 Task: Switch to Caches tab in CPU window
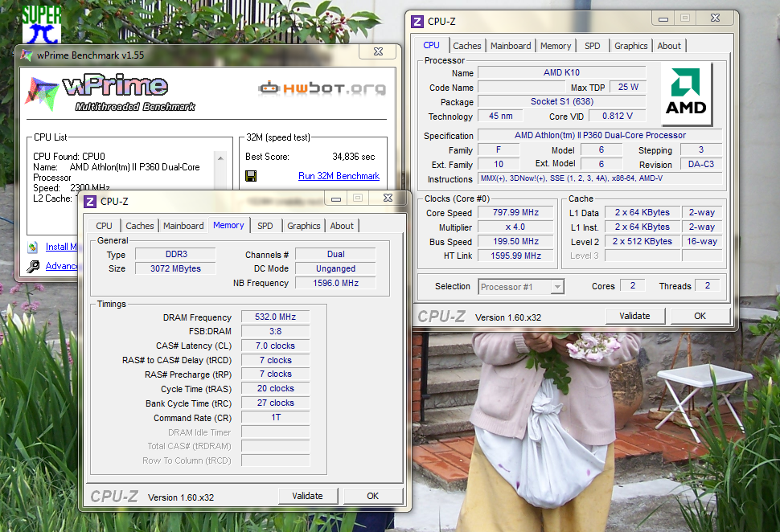(466, 46)
